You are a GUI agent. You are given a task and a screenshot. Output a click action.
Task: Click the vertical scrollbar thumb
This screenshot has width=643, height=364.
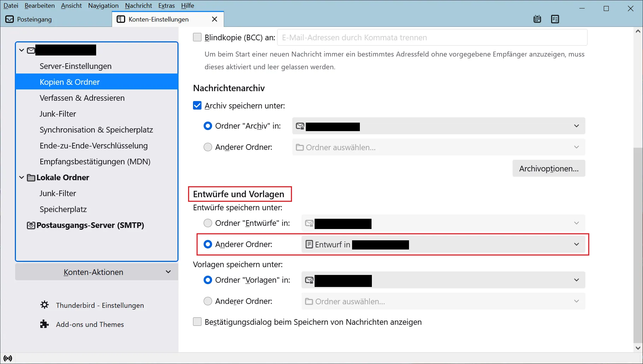[x=638, y=245]
